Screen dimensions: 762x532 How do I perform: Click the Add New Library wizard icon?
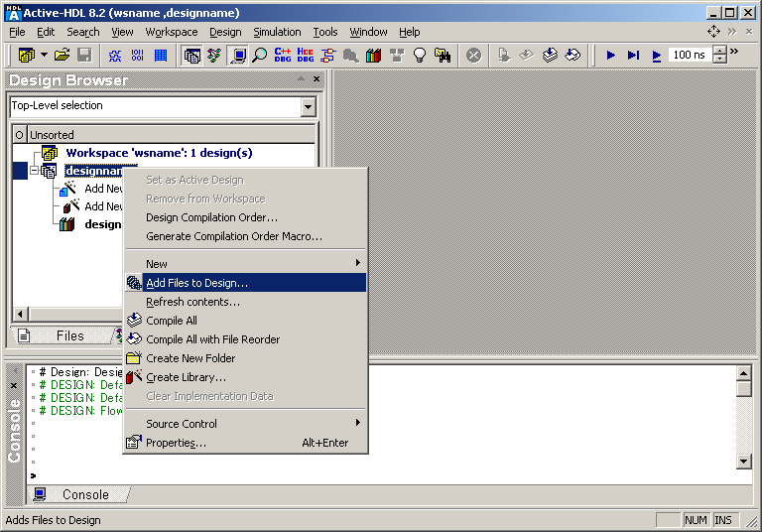[x=71, y=206]
